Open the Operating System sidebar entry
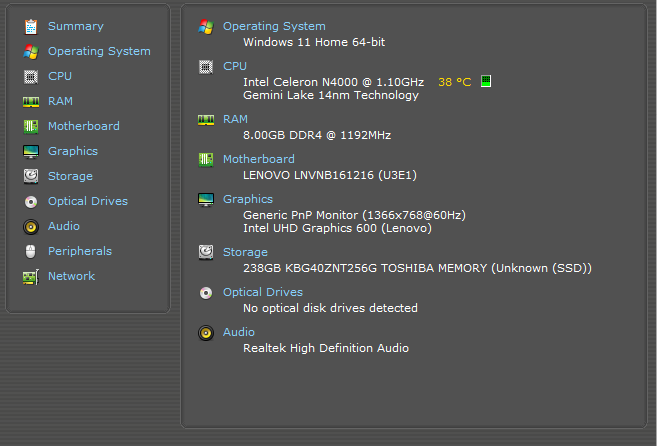This screenshot has width=658, height=446. pyautogui.click(x=99, y=51)
